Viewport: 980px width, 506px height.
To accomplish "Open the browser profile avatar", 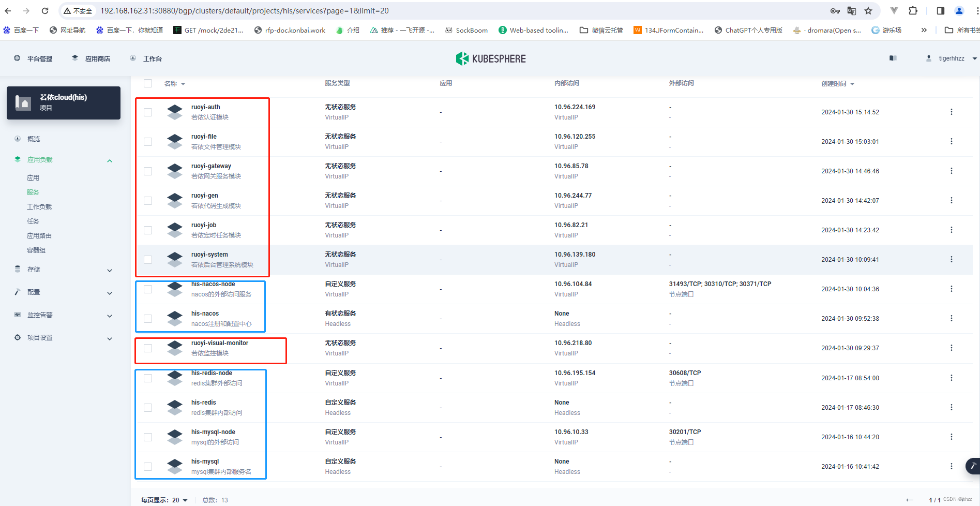I will [x=959, y=11].
